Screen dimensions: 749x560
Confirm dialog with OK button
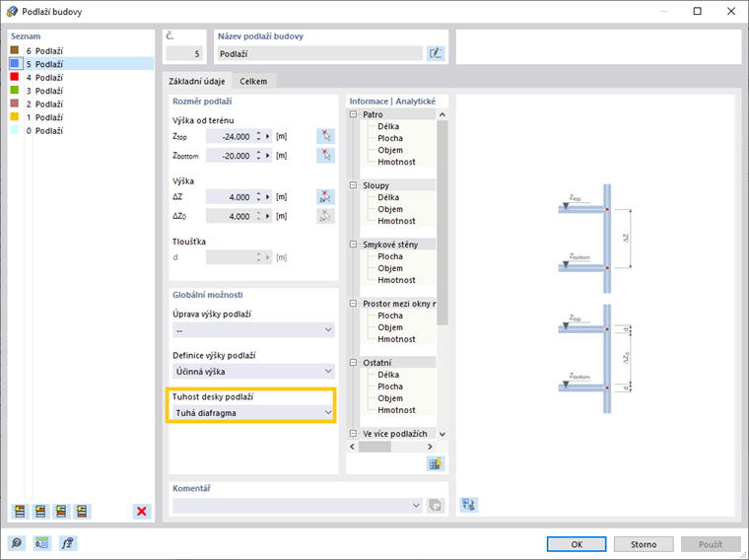tap(577, 544)
